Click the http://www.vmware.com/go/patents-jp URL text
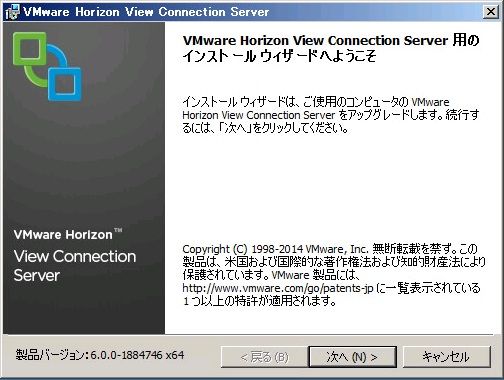Viewport: 504px width, 380px height. point(278,288)
